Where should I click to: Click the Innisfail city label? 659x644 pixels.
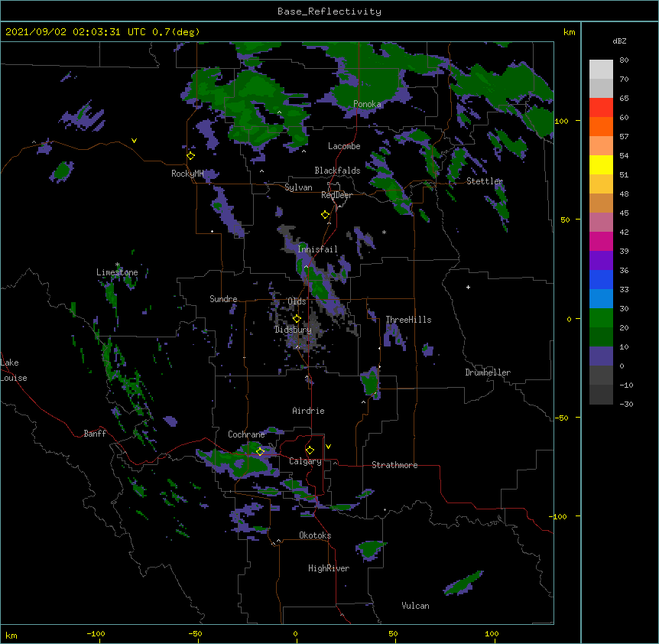click(317, 249)
